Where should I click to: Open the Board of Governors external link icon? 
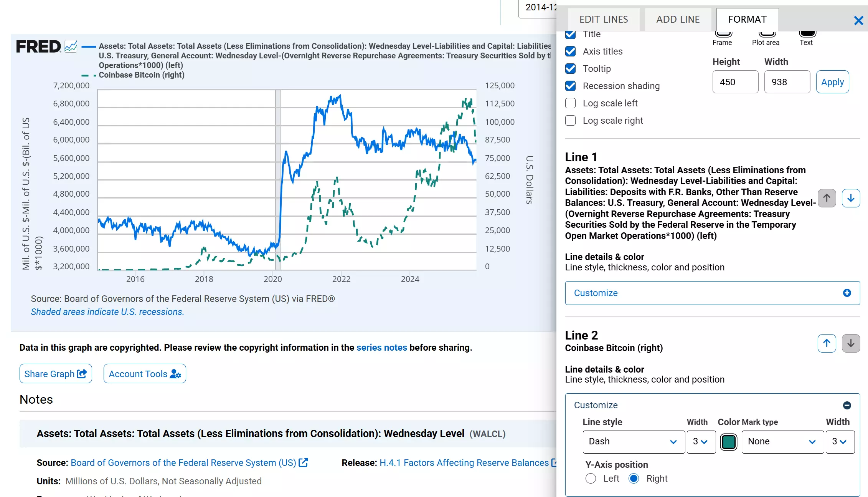303,462
